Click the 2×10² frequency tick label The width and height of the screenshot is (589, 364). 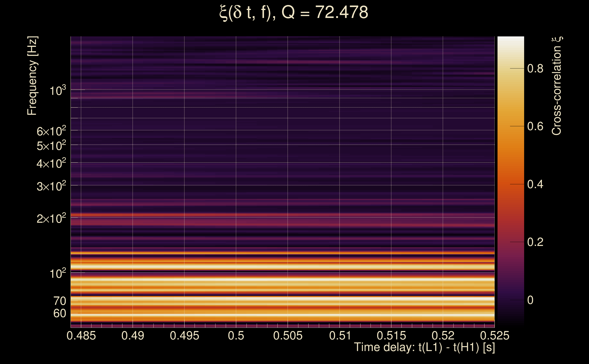click(51, 219)
